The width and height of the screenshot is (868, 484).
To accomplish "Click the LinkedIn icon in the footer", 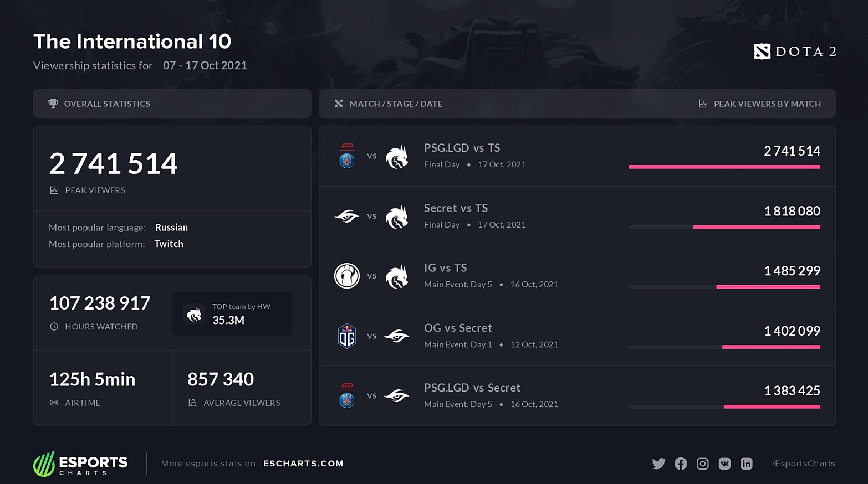I will click(747, 464).
